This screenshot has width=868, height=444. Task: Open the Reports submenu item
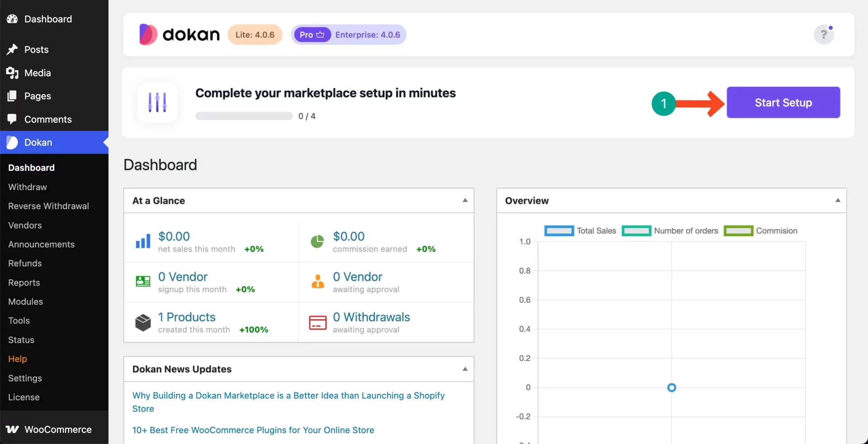[x=24, y=283]
